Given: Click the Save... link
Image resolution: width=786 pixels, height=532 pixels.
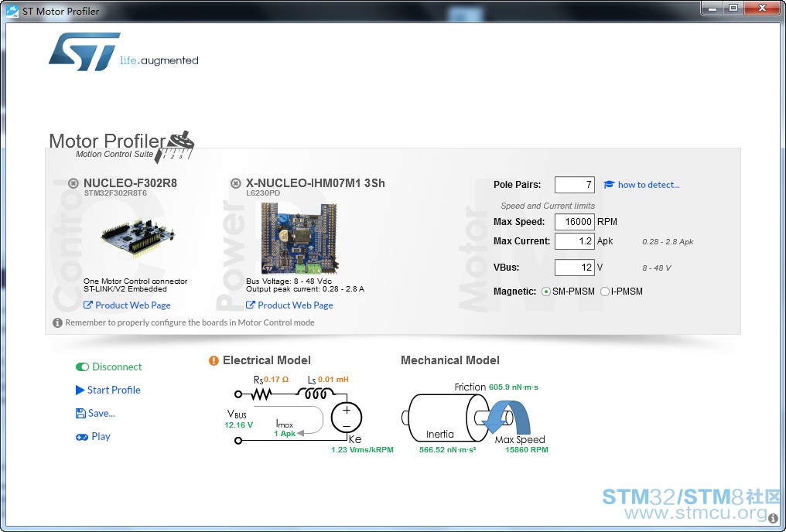Looking at the screenshot, I should click(95, 413).
